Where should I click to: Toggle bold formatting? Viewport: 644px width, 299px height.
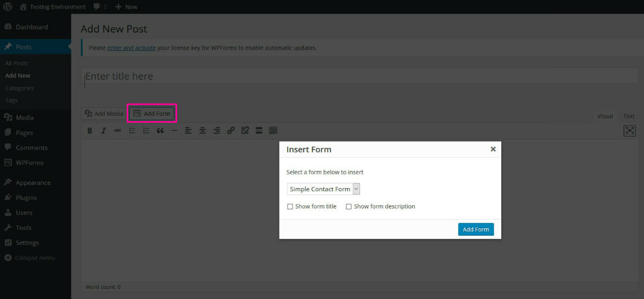coord(90,130)
